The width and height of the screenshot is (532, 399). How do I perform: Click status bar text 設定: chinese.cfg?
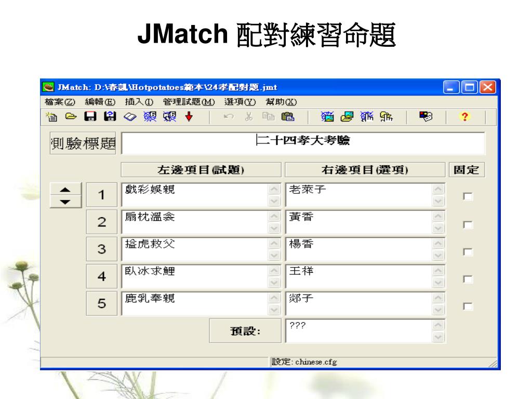point(304,362)
